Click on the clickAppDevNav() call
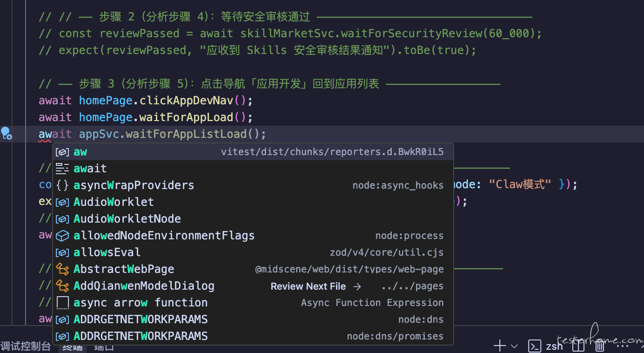Viewport: 644px width, 353px height. [x=193, y=101]
